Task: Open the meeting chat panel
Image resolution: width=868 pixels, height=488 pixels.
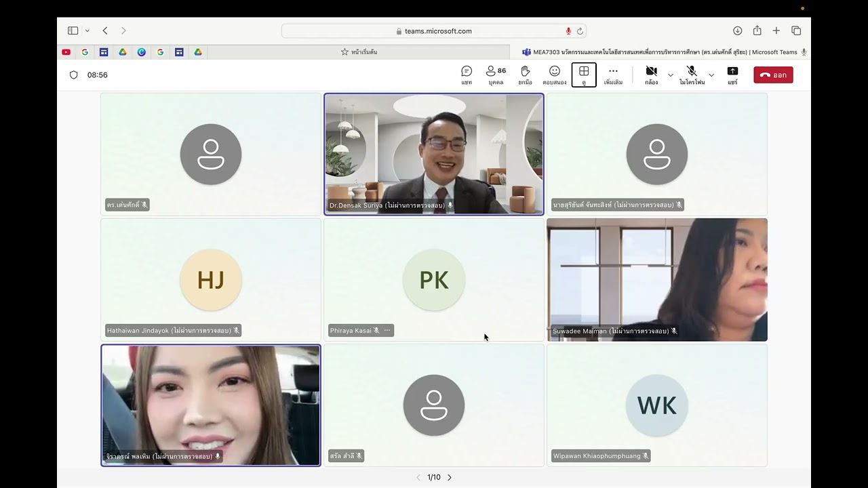Action: click(467, 75)
